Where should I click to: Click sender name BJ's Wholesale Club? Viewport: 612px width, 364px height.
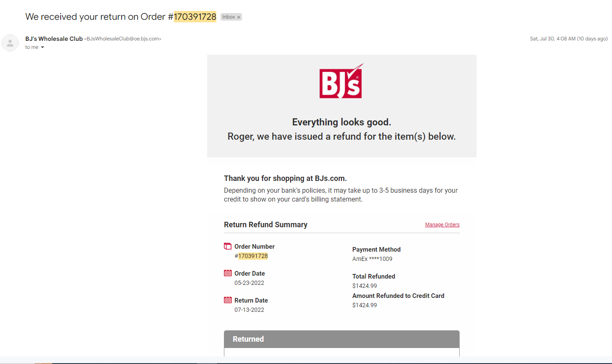[54, 39]
